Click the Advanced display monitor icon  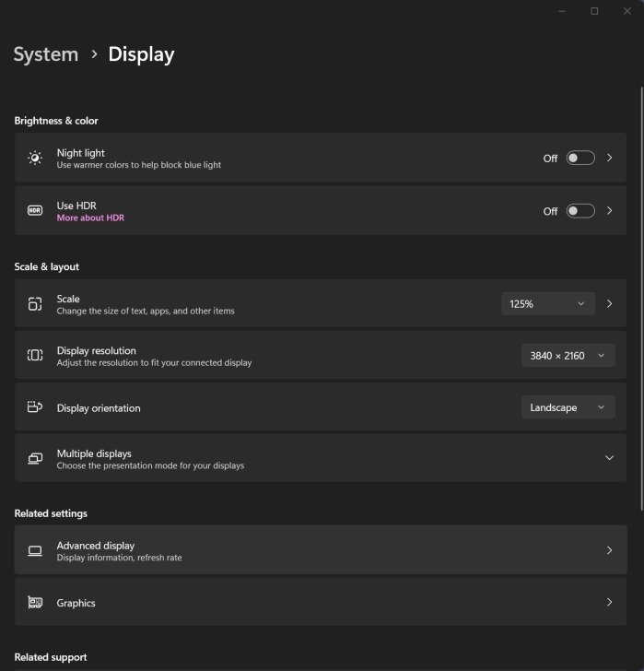point(35,550)
